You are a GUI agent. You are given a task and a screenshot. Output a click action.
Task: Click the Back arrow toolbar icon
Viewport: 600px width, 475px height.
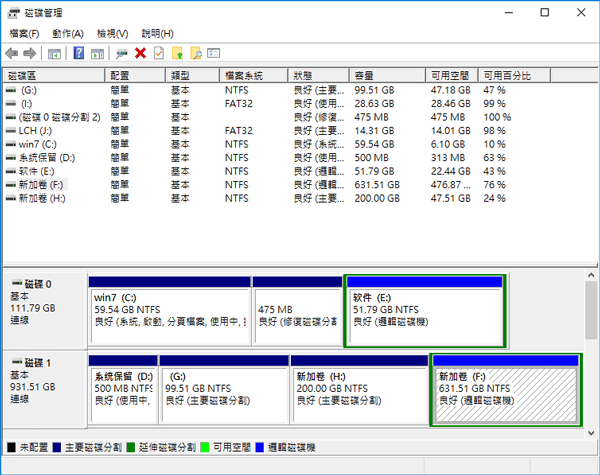pyautogui.click(x=12, y=53)
